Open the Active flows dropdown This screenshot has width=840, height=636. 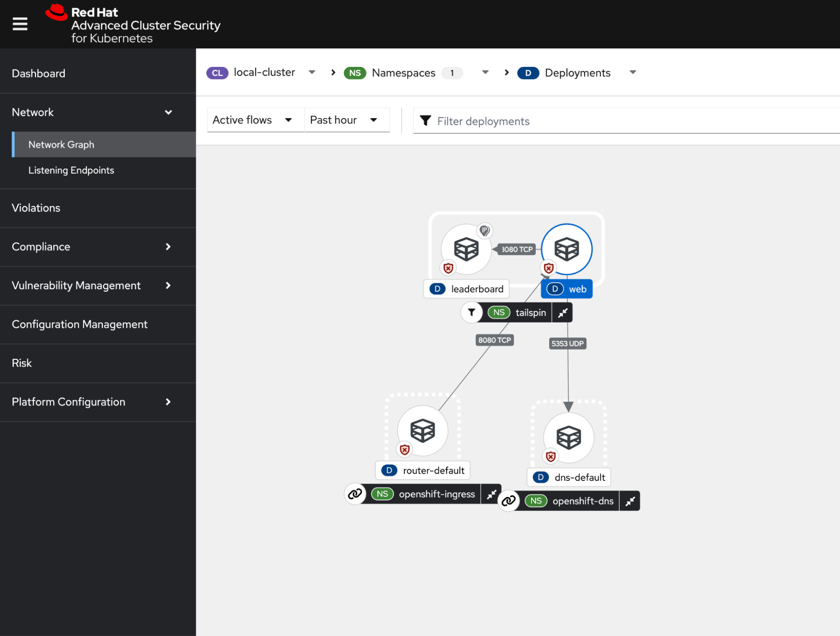coord(253,120)
